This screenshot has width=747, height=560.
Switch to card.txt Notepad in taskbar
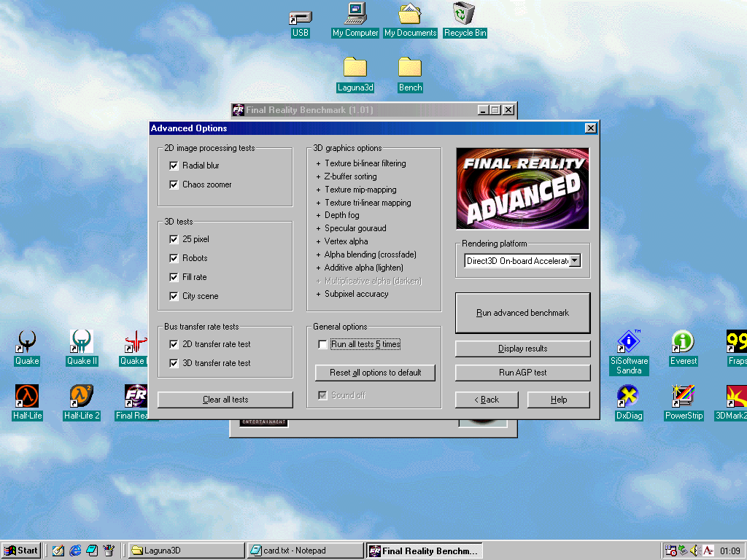coord(305,551)
